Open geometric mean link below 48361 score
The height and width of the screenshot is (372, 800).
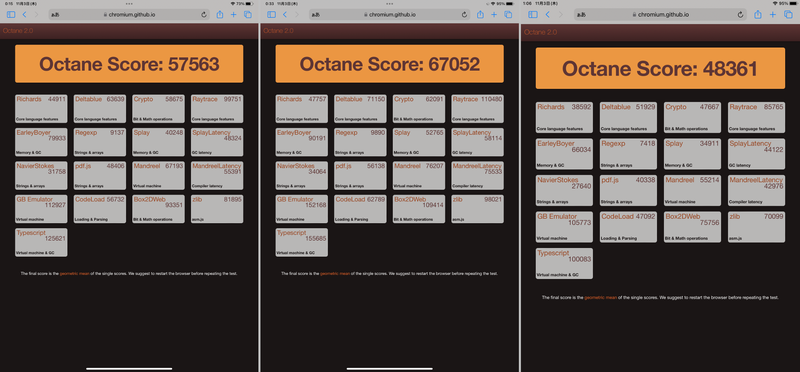[x=601, y=297]
